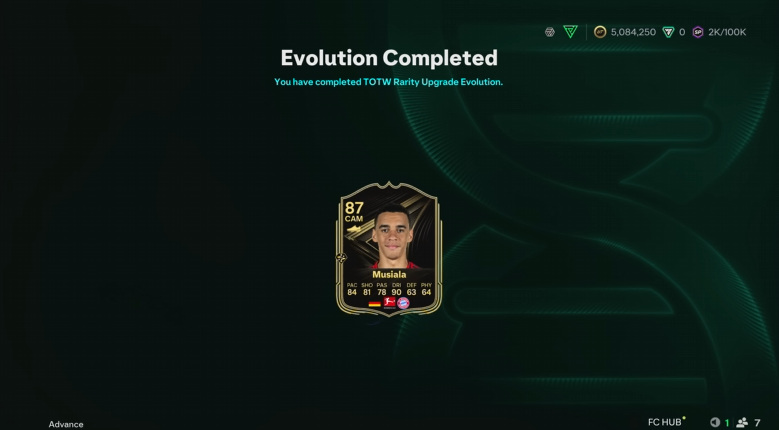779x430 pixels.
Task: Click the Bundesliga league badge on card
Action: 390,303
